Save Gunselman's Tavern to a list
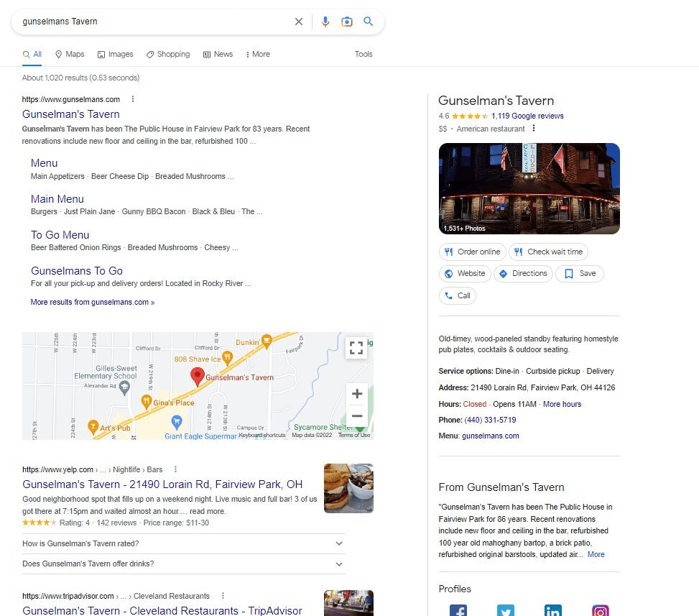Screen dimensions: 699x616 (x=580, y=273)
